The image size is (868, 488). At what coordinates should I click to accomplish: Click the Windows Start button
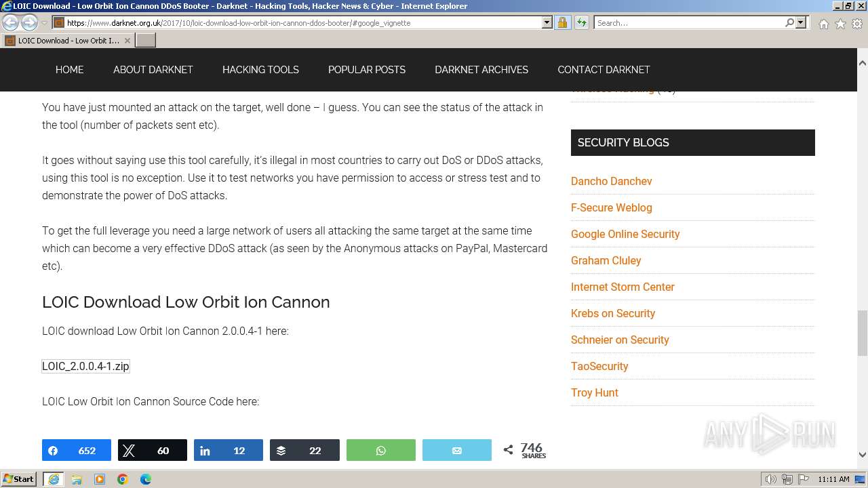click(x=19, y=479)
